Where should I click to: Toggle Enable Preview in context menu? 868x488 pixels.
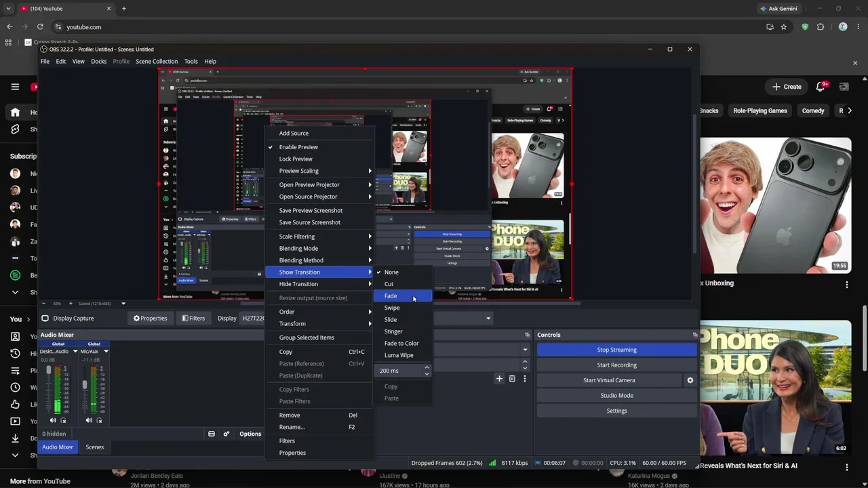click(319, 147)
